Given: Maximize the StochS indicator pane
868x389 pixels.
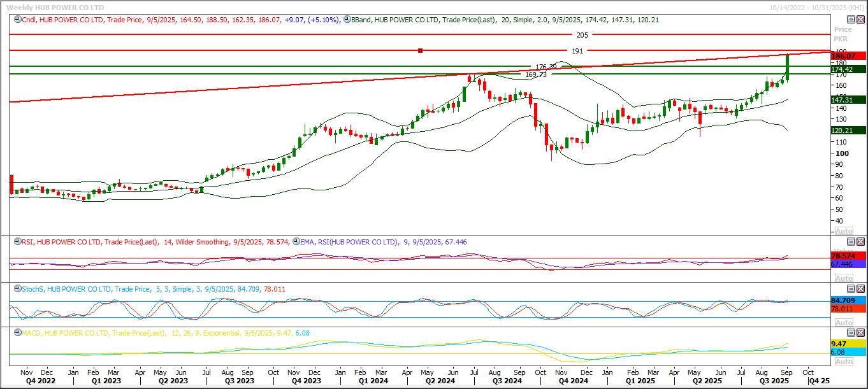Looking at the screenshot, I should [851, 289].
